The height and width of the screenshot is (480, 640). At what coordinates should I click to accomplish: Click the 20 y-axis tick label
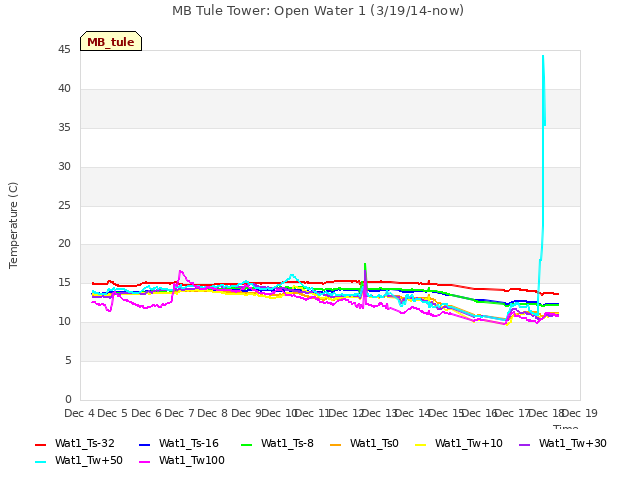(64, 244)
